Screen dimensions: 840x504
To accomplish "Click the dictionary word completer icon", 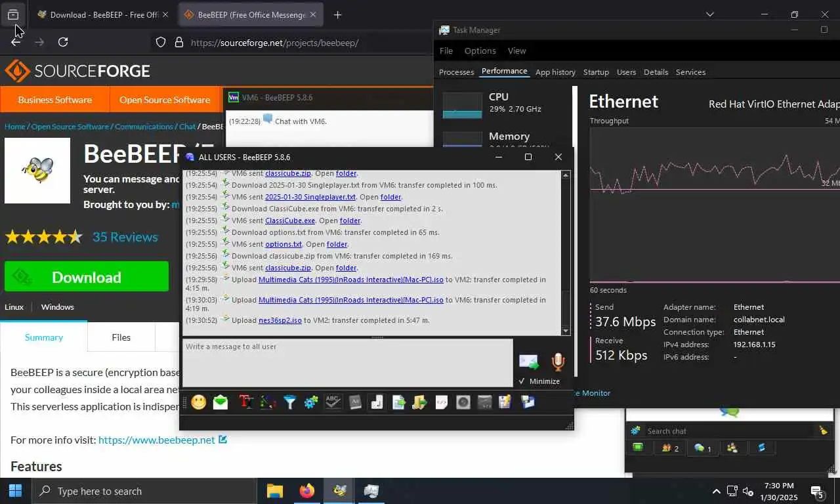I will point(355,402).
